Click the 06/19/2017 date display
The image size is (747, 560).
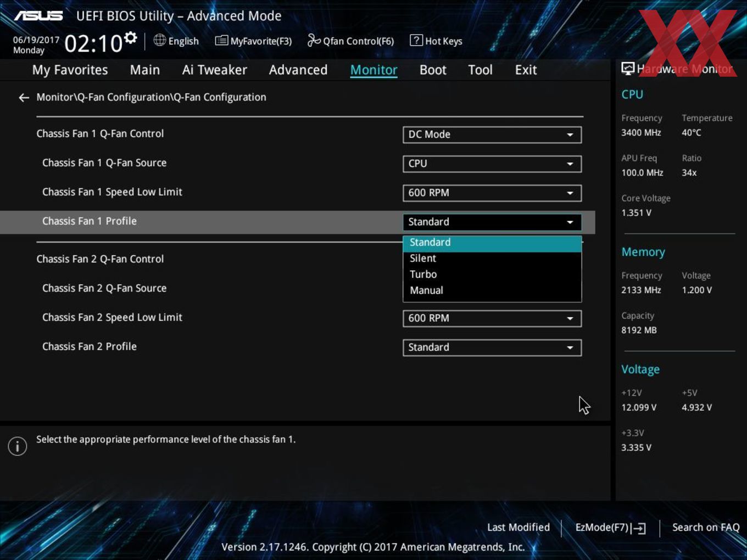pyautogui.click(x=36, y=40)
